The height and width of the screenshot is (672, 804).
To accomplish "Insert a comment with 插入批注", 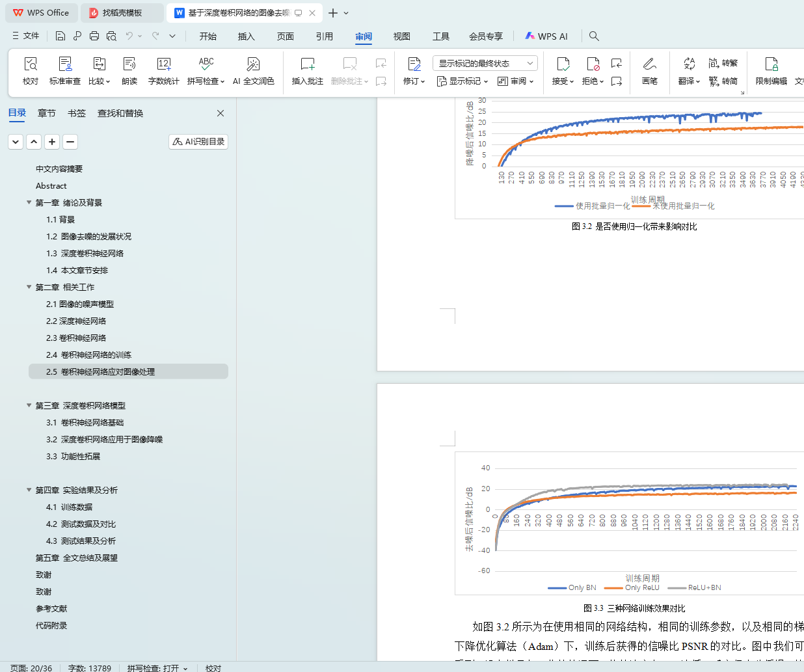I will (x=308, y=71).
